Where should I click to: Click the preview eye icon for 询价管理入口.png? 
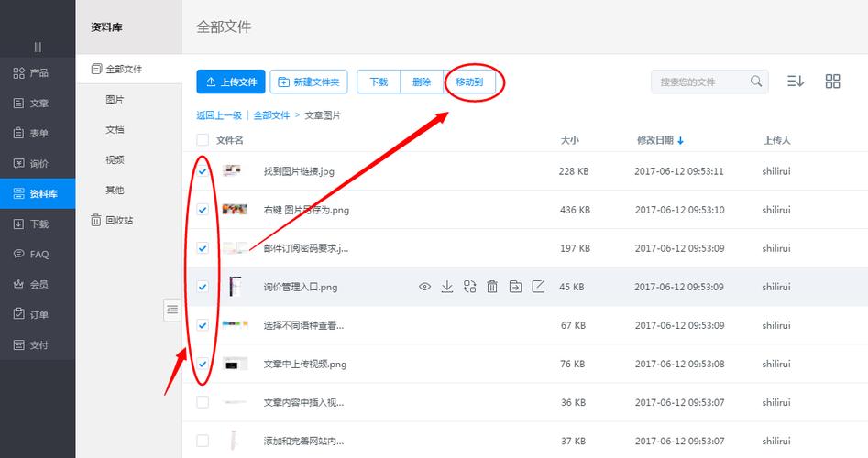(x=424, y=287)
